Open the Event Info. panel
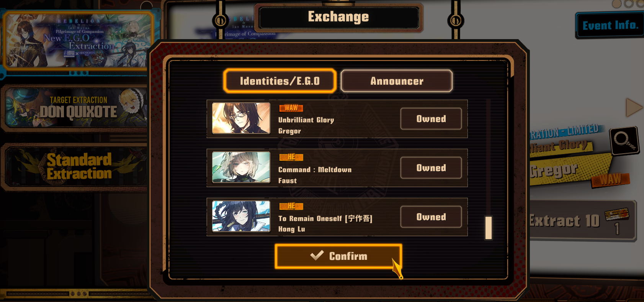 click(610, 26)
